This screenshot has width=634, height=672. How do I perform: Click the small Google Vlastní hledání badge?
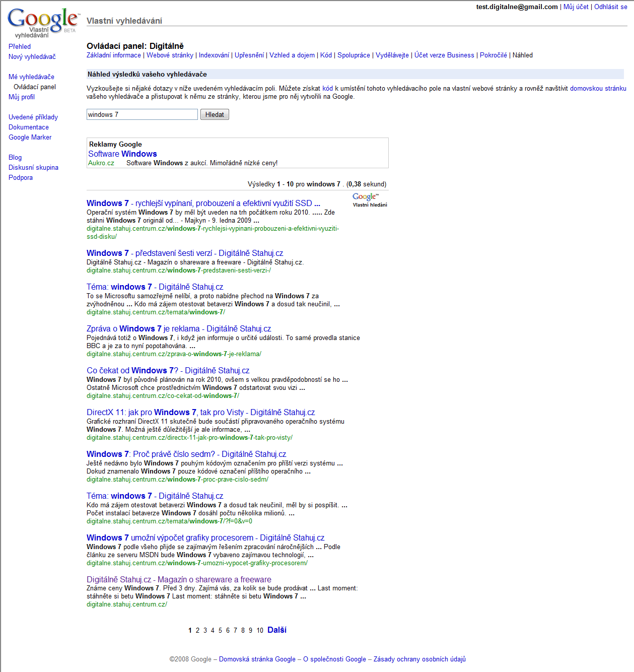(370, 200)
